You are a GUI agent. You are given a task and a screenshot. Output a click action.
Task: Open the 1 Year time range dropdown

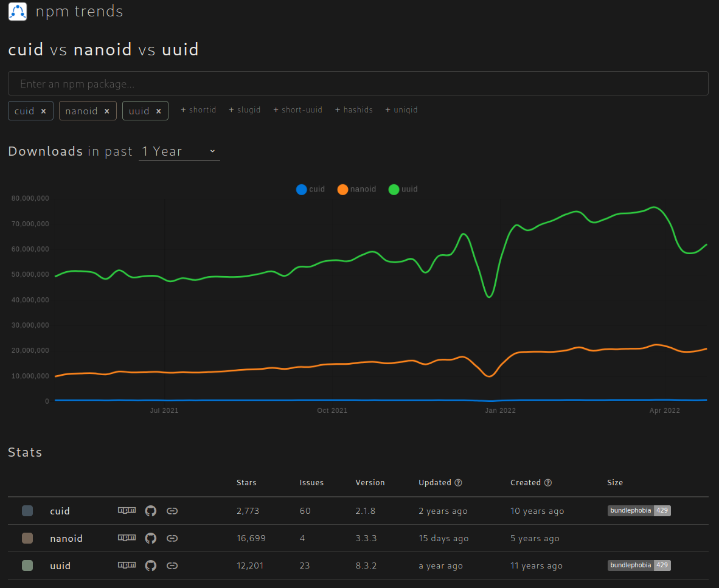click(x=179, y=151)
